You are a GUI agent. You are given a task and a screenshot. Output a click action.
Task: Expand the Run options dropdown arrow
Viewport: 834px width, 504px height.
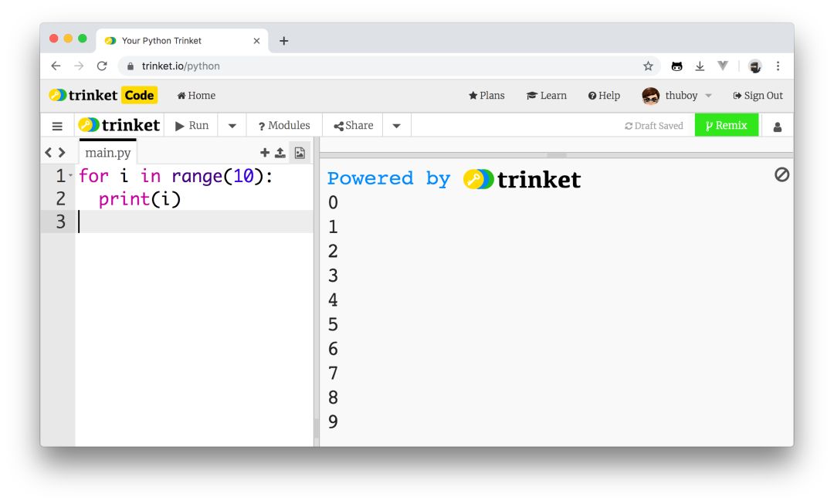232,126
